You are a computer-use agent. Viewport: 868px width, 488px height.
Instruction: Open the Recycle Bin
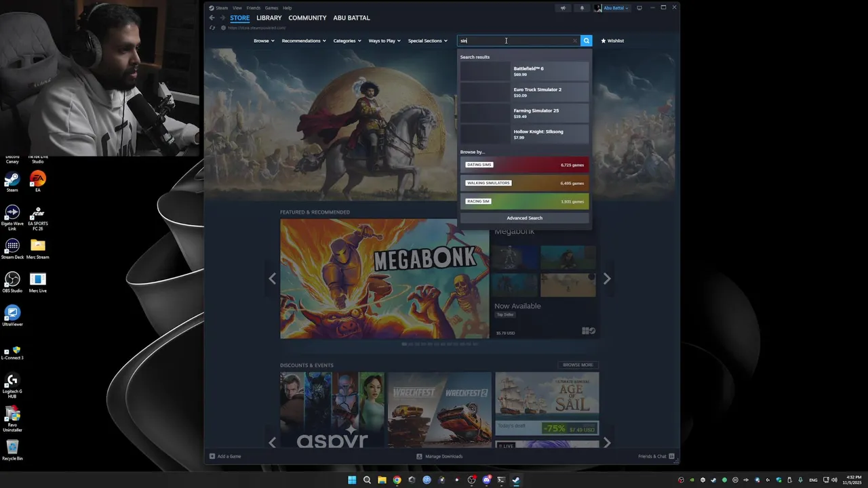tap(12, 451)
